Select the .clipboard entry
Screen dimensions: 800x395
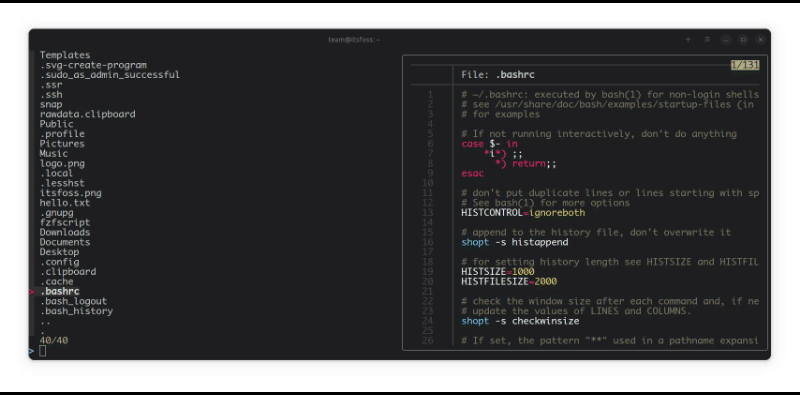(68, 272)
